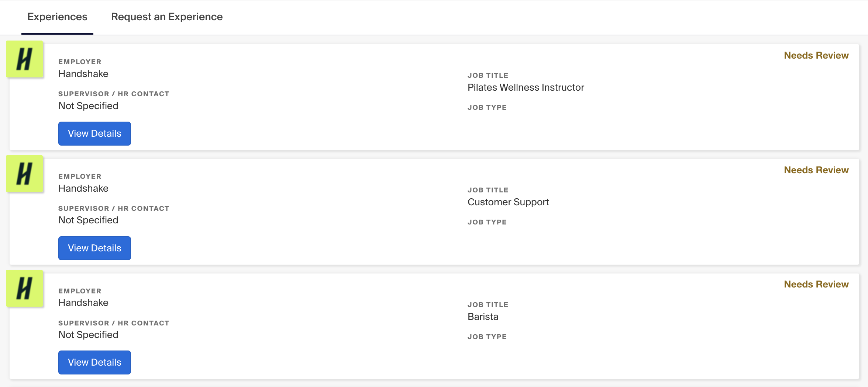Click Needs Review status on the Barista card
Image resolution: width=868 pixels, height=387 pixels.
[816, 284]
